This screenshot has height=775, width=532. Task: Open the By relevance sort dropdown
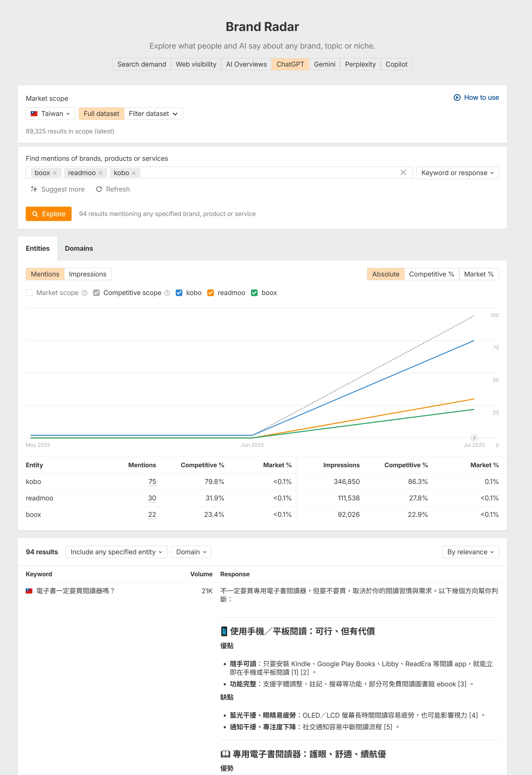(470, 552)
